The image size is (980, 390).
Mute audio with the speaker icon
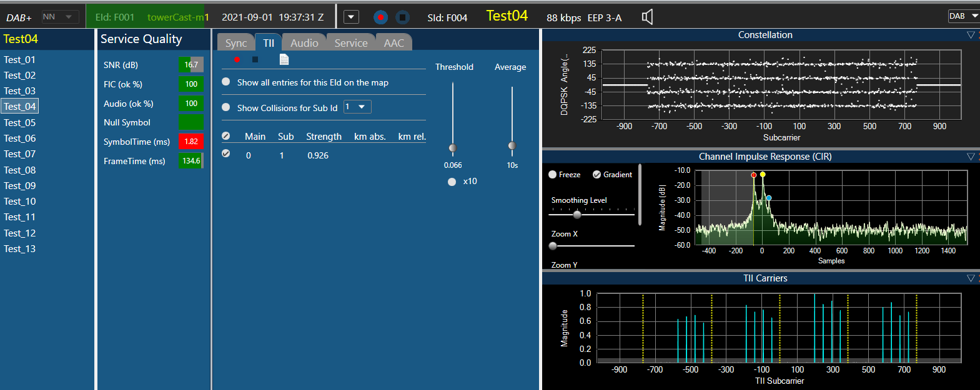pyautogui.click(x=648, y=17)
